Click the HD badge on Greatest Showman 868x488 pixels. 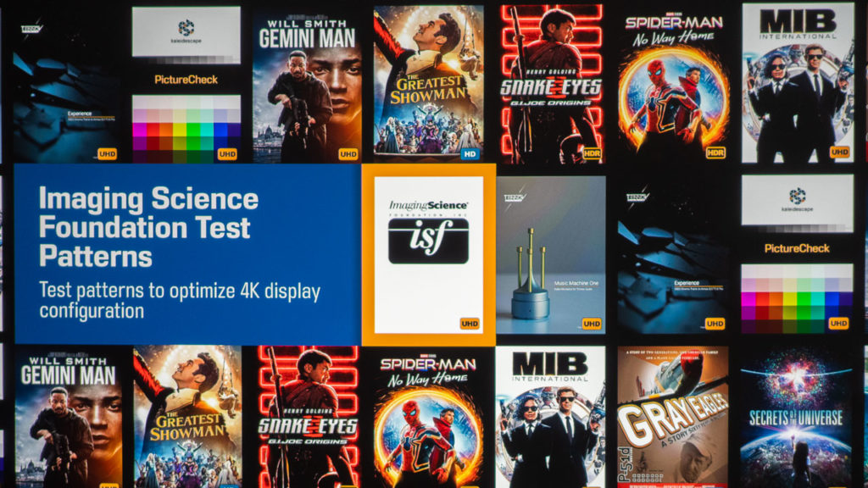(x=470, y=154)
